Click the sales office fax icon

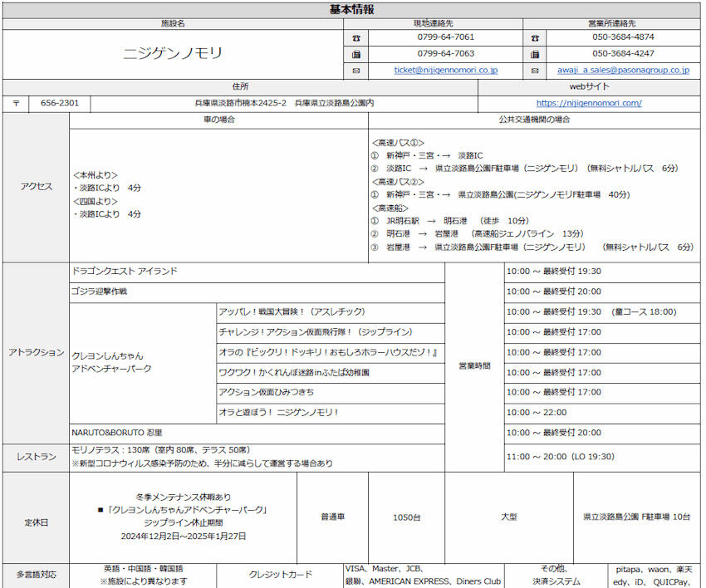click(x=534, y=55)
